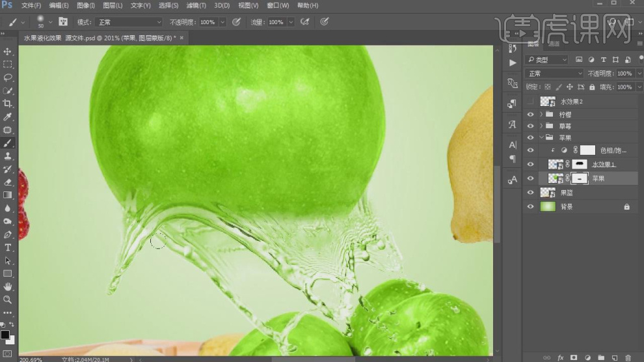This screenshot has height=362, width=644.
Task: Open the 滤镜(T) menu
Action: pyautogui.click(x=195, y=5)
